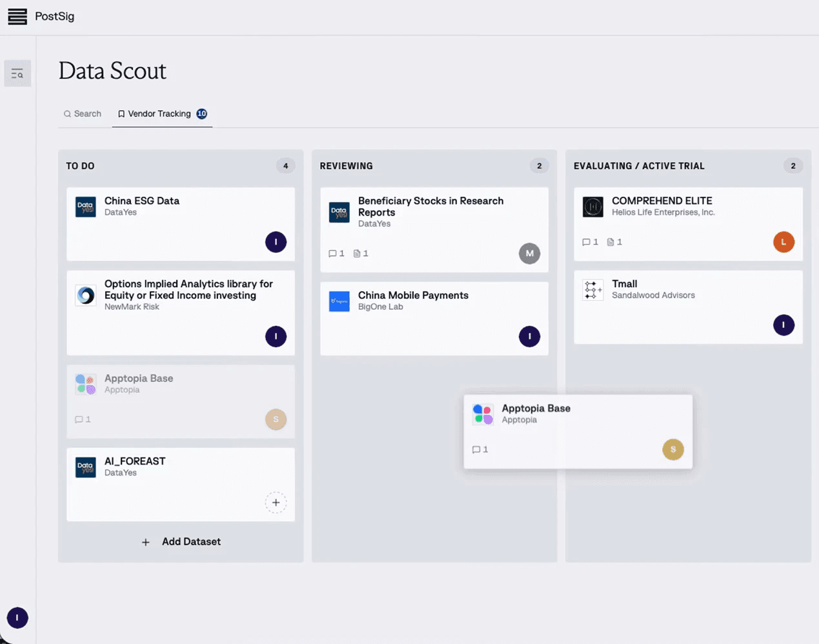Click assignee avatar I on China Mobile Payments
This screenshot has width=819, height=644.
click(529, 336)
